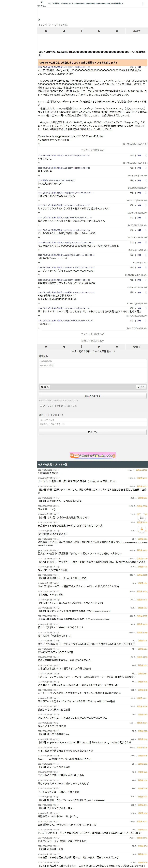Click the sageる button

tap(45, 387)
